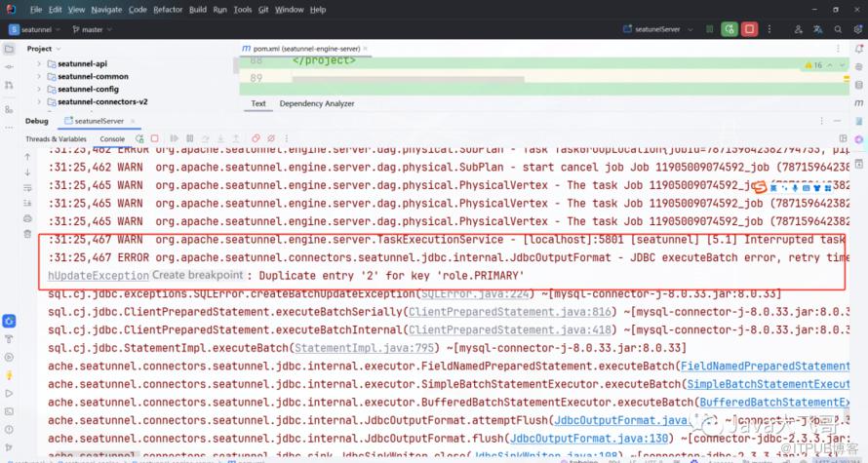Open the Terminal tool window icon in left stripe
Image resolution: width=868 pixels, height=463 pixels.
[x=9, y=411]
